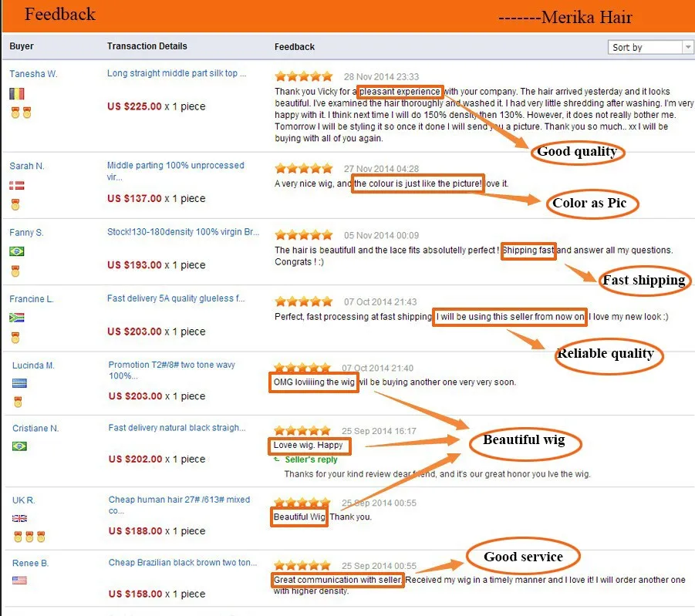
Task: Click the price US $202.00
Action: [x=136, y=459]
